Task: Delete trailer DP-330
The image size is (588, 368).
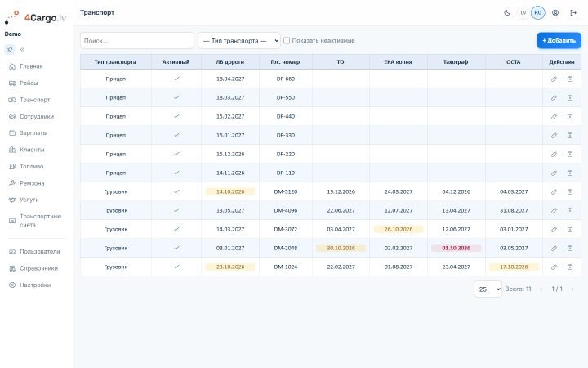Action: pos(570,135)
